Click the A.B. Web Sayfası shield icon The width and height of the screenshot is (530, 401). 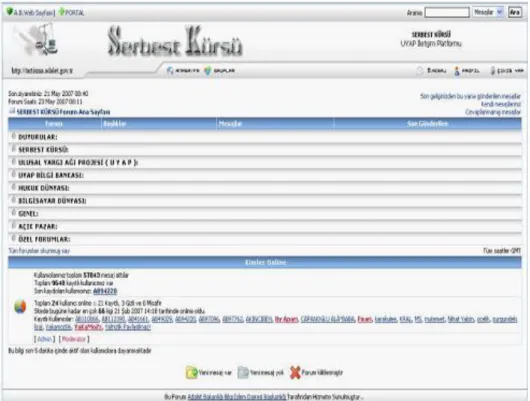click(x=9, y=12)
